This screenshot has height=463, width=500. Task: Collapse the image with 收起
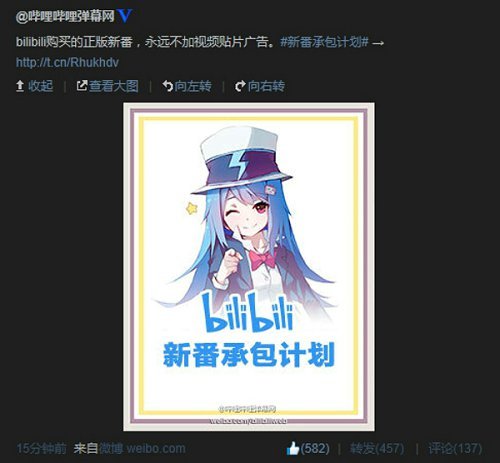pos(40,86)
